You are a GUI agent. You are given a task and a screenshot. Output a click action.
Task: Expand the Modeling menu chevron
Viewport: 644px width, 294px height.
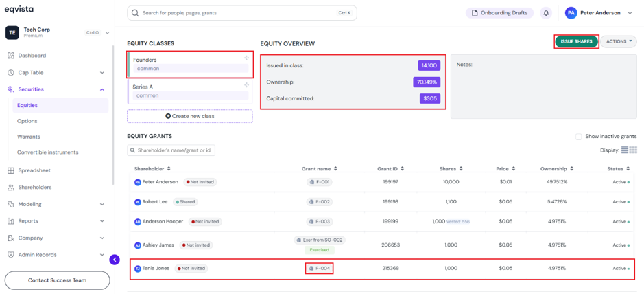tap(102, 205)
